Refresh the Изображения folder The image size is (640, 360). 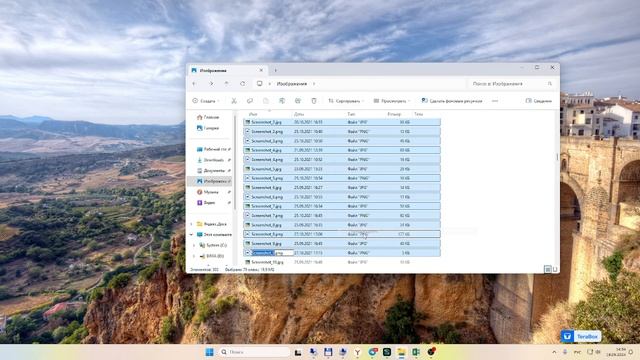click(242, 84)
